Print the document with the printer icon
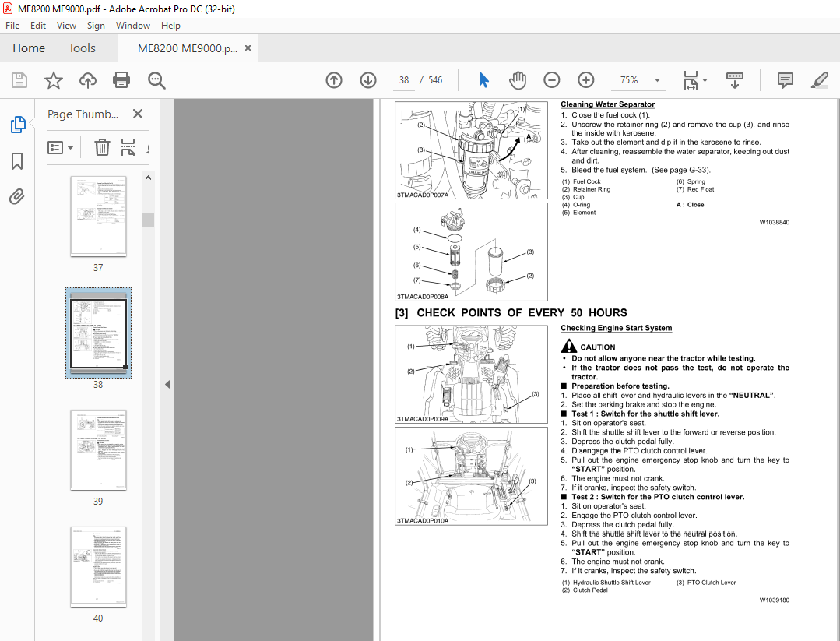The height and width of the screenshot is (641, 840). [x=121, y=80]
